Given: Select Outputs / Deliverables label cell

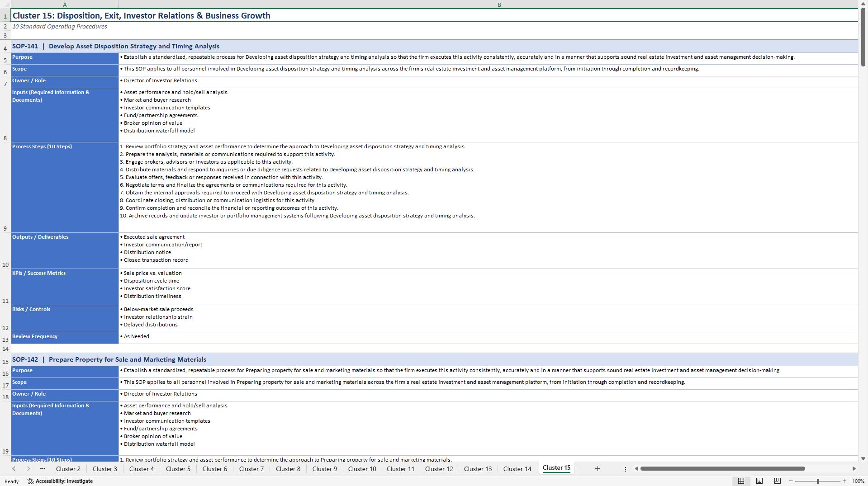Looking at the screenshot, I should click(65, 251).
